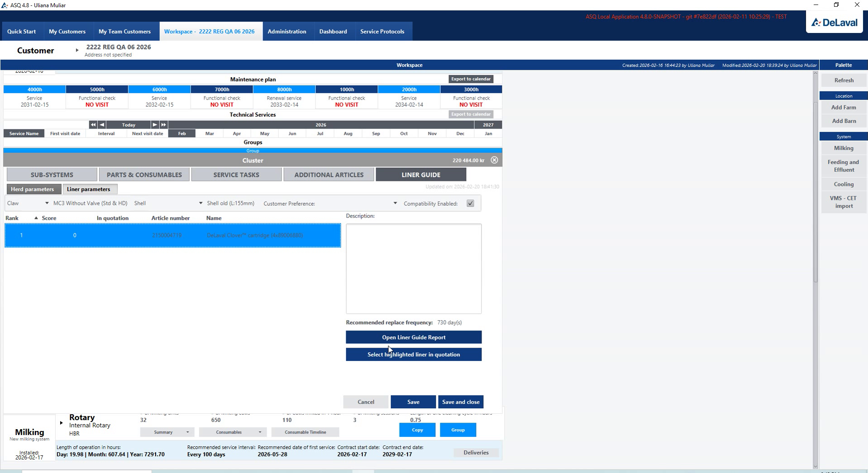The width and height of the screenshot is (868, 473).
Task: Open the Summary dropdown button
Action: (x=167, y=432)
